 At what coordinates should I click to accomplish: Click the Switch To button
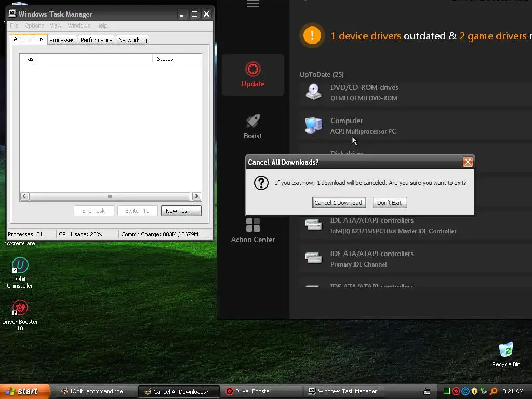coord(137,211)
